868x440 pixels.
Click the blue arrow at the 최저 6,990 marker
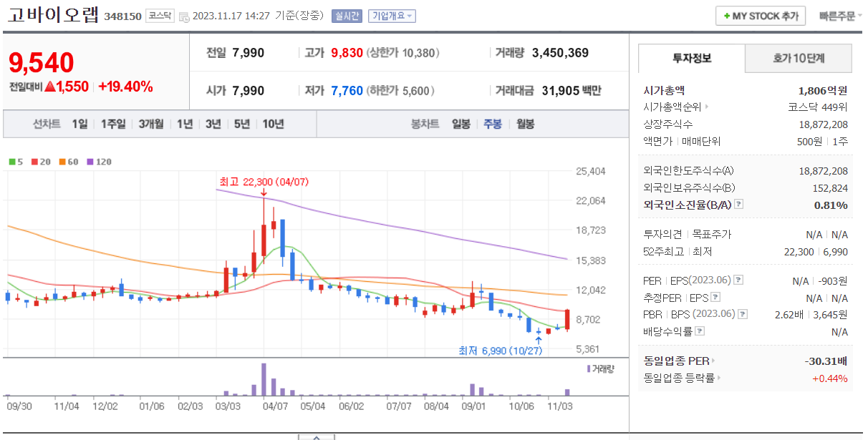tap(538, 340)
